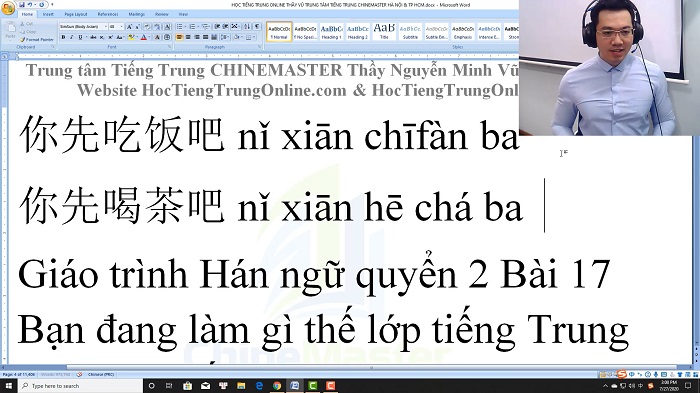Apply the text highlight color
The width and height of the screenshot is (700, 393).
(131, 37)
